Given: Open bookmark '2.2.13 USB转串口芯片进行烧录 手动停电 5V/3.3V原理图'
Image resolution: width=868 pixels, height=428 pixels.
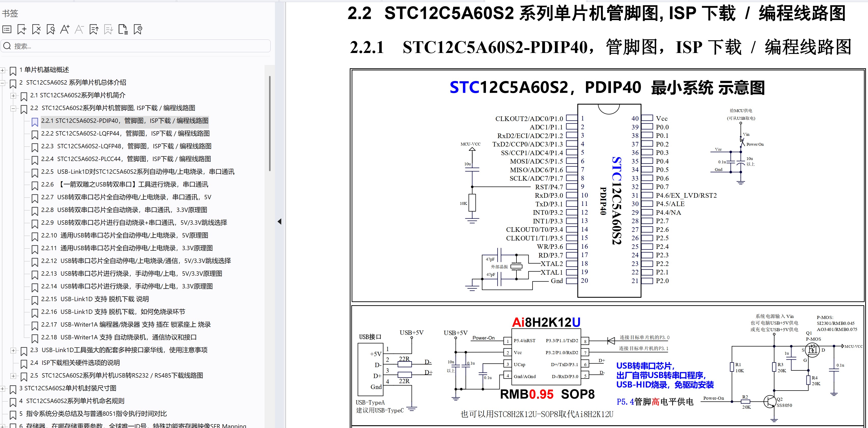Looking at the screenshot, I should click(x=132, y=274).
